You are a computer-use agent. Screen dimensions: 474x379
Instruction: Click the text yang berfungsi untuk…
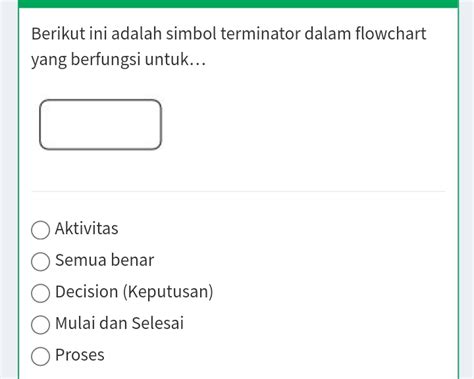click(118, 60)
